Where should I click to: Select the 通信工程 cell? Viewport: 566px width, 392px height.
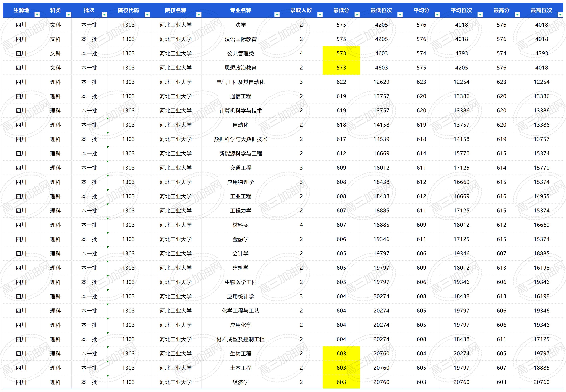[241, 96]
